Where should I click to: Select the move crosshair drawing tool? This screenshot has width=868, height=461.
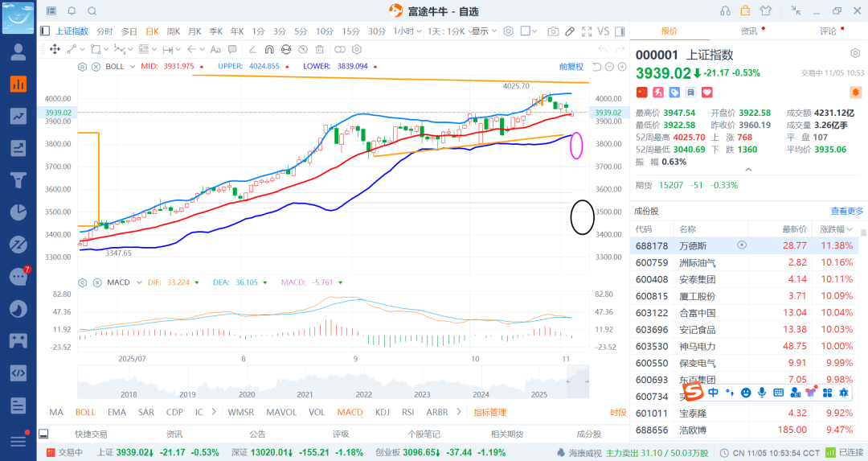tap(55, 49)
